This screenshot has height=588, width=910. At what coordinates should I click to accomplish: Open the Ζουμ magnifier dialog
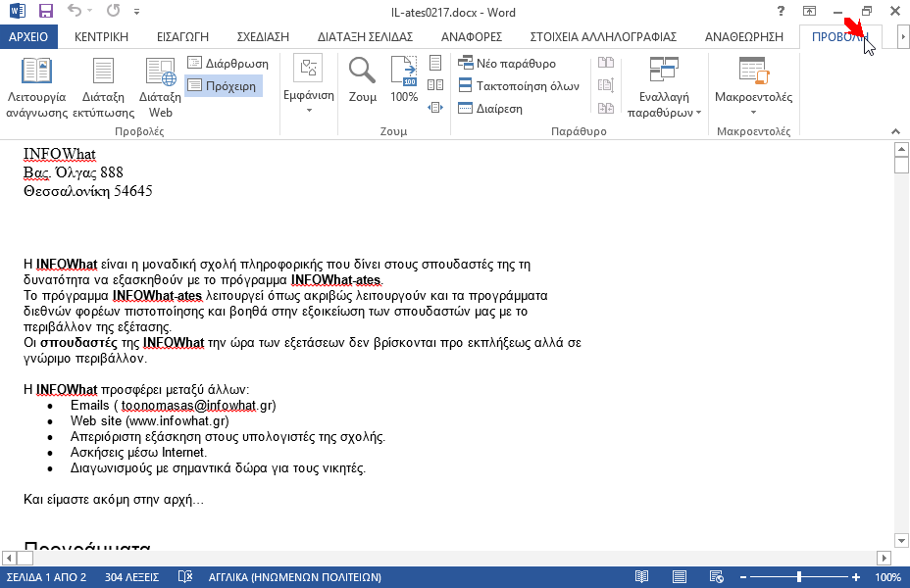pos(362,80)
